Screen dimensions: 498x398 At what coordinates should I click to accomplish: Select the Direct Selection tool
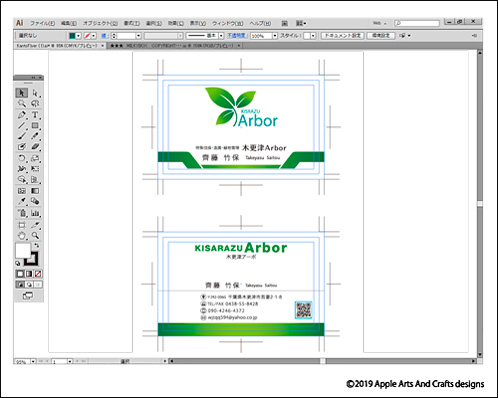[35, 93]
